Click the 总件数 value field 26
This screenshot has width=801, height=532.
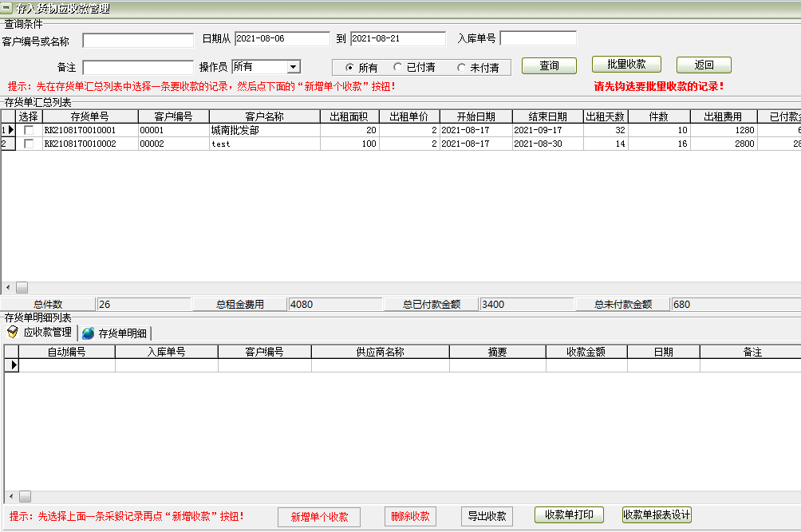[144, 305]
